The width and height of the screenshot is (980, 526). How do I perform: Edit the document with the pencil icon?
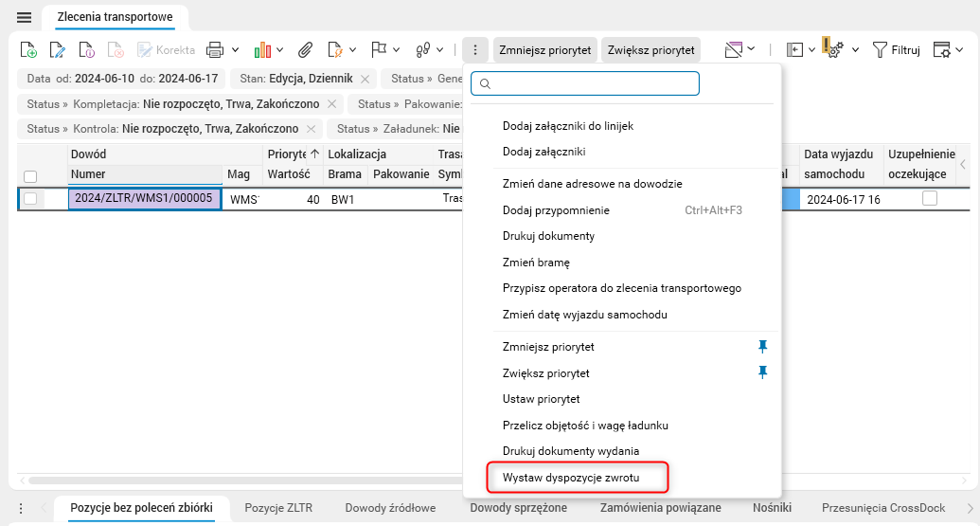pyautogui.click(x=58, y=50)
